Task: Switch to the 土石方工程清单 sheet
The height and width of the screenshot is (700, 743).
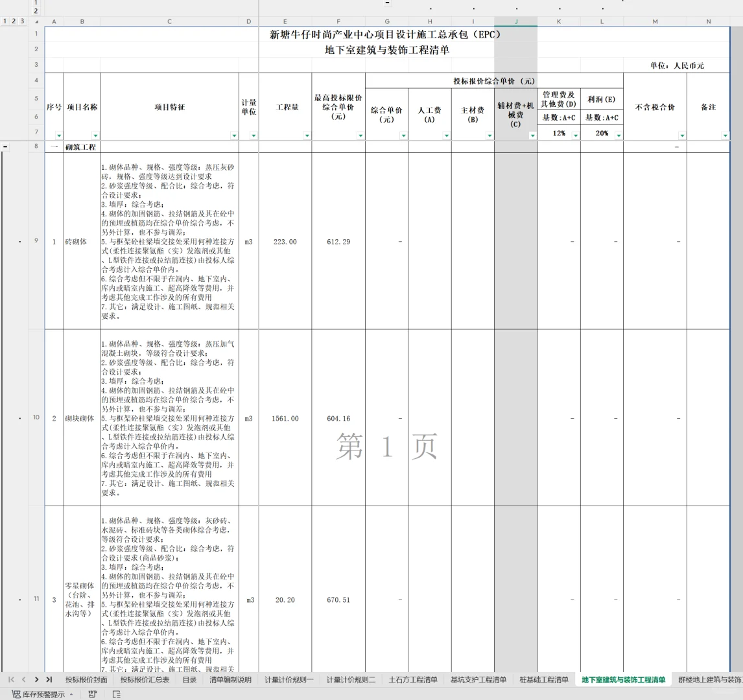Action: (x=413, y=680)
